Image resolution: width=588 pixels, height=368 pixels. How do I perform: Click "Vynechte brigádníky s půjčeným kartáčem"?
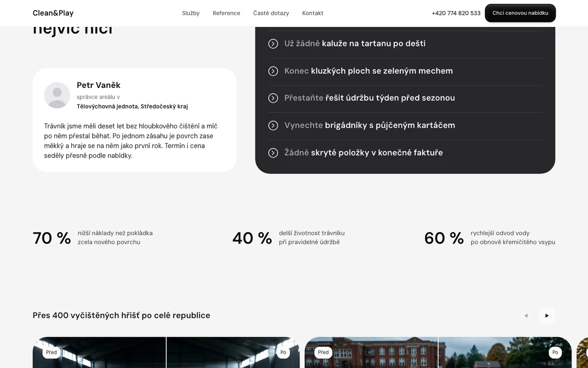tap(370, 125)
